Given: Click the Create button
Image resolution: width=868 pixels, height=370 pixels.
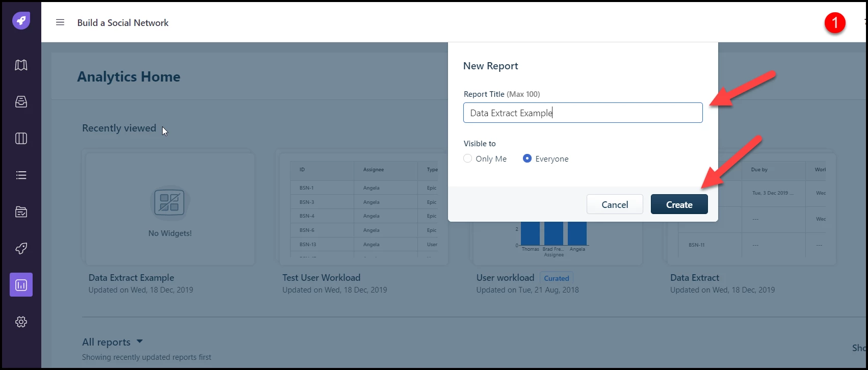Looking at the screenshot, I should coord(679,204).
